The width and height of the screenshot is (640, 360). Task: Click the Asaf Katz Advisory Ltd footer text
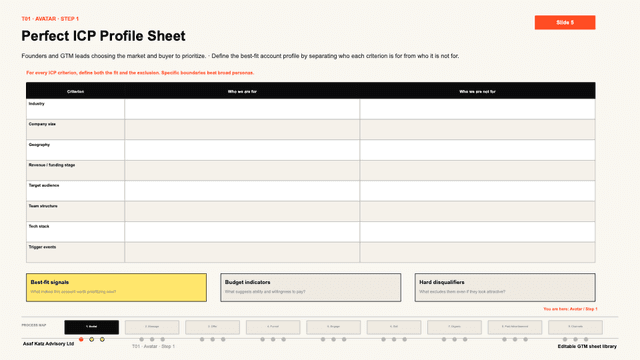coord(48,344)
